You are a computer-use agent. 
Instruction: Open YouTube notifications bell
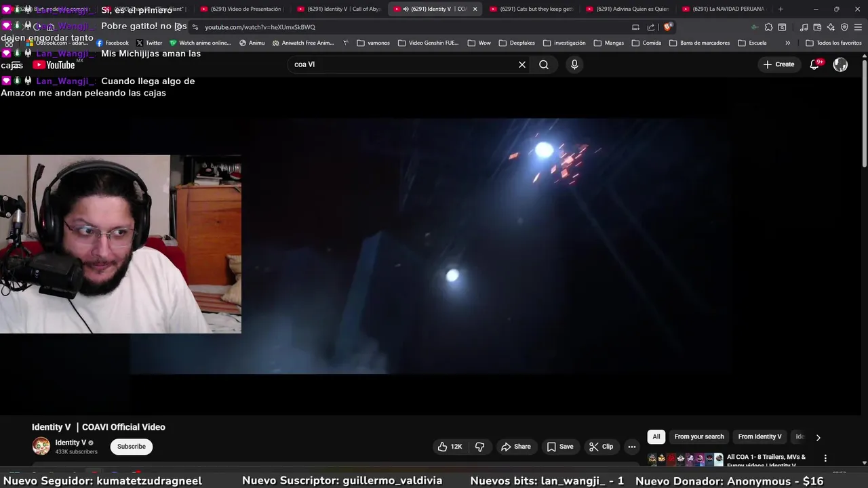815,64
